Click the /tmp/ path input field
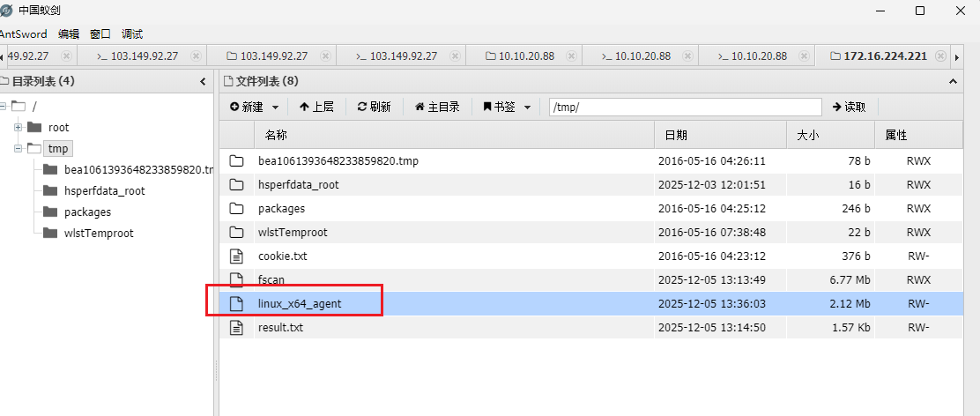 [x=684, y=108]
